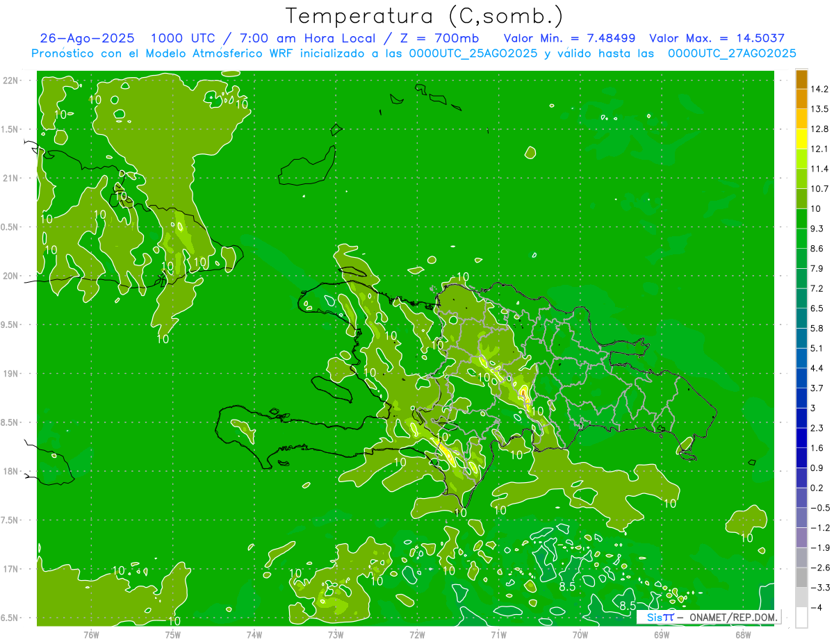Screen dimensions: 834x644
Task: Select the "22N" latitude axis label
Action: [12, 81]
